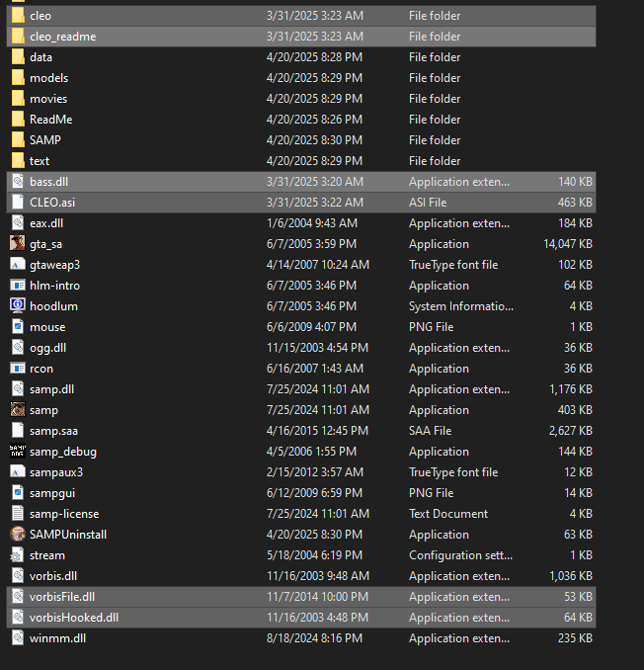Select the vorbisFile.dll file icon
Image resolution: width=644 pixels, height=670 pixels.
pyautogui.click(x=18, y=597)
